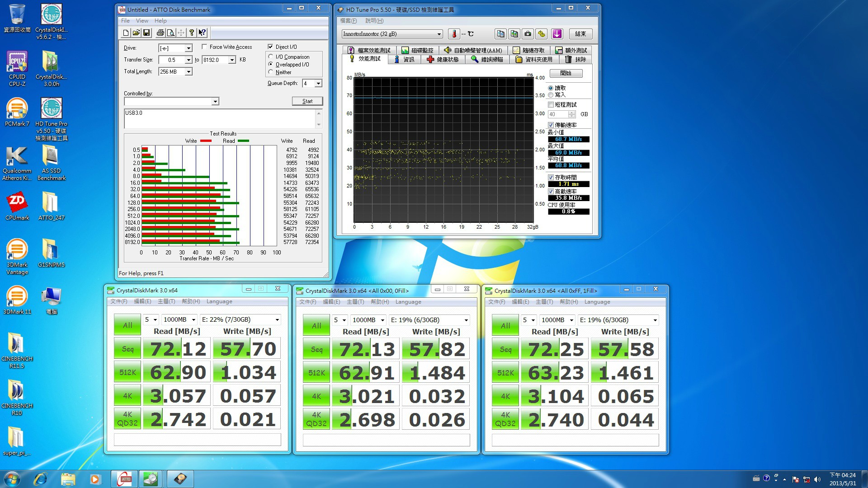Image resolution: width=868 pixels, height=488 pixels.
Task: Click the Print Preview icon in ATTO toolbar
Action: coord(170,33)
